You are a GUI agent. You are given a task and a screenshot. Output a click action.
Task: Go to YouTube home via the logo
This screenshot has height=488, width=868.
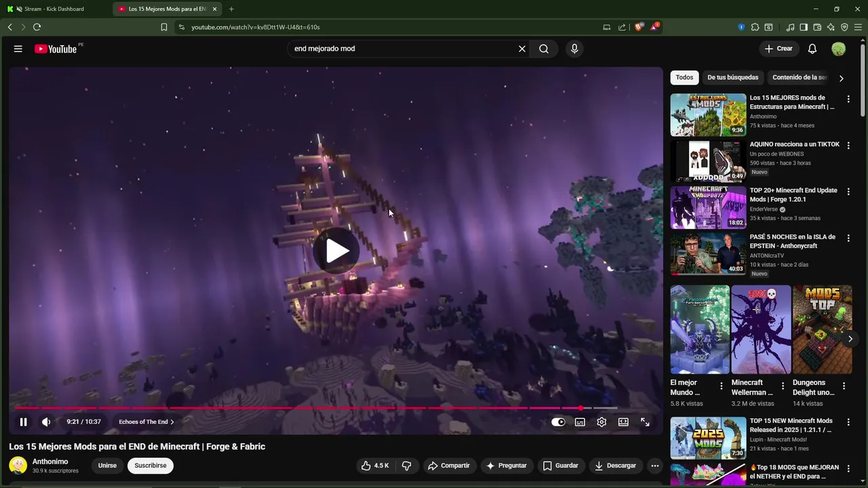click(x=56, y=49)
